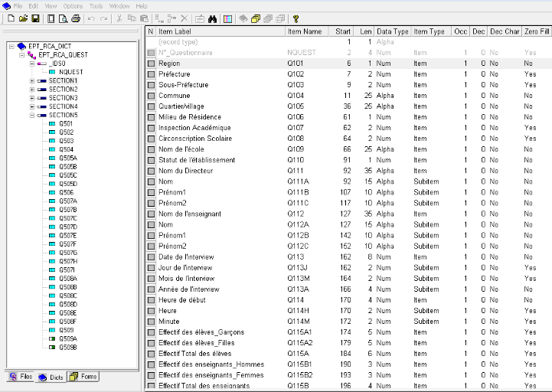The height and width of the screenshot is (392, 552).
Task: Click the multicolored grid toolbar icon
Action: coord(228,18)
